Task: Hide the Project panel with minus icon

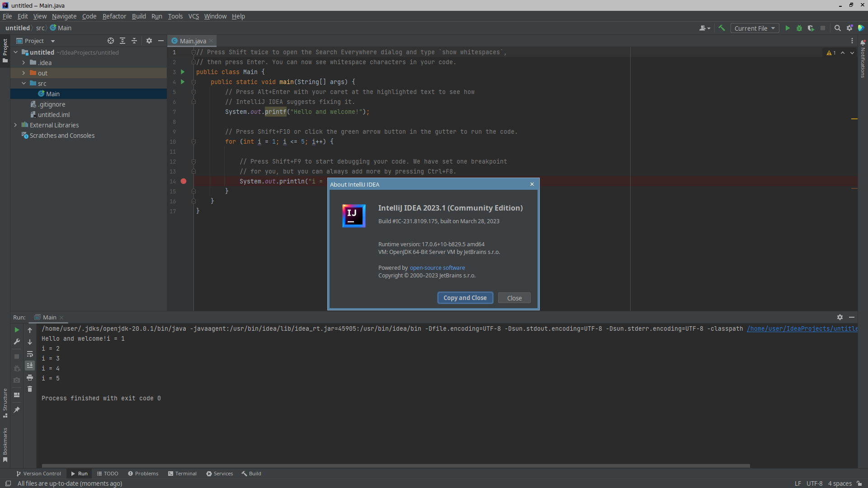Action: (160, 41)
